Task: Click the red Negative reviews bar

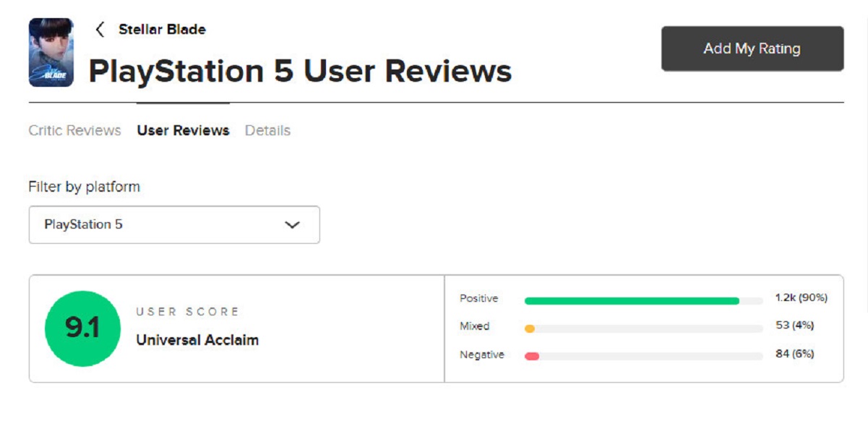Action: click(532, 356)
